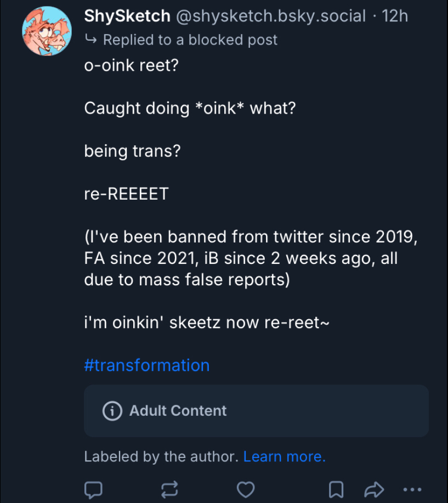
Task: Open the ShySketch display name profile link
Action: 127,16
